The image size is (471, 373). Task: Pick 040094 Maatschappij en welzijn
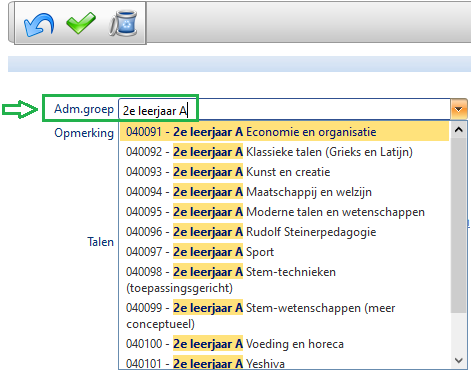tap(284, 192)
